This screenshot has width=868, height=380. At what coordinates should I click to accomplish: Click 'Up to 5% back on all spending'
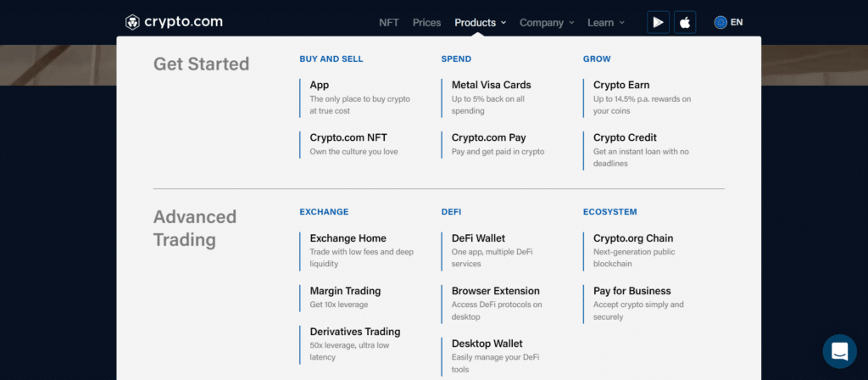coord(487,105)
